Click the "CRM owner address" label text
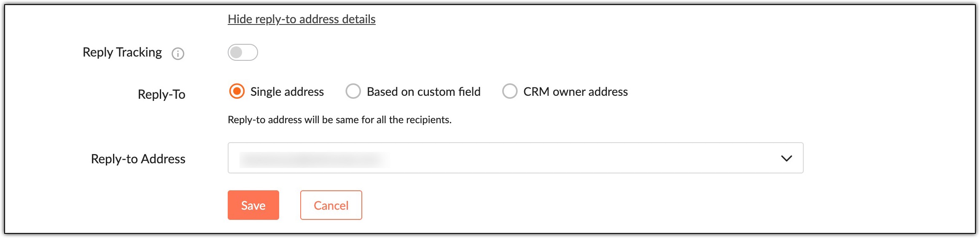This screenshot has height=238, width=980. pos(575,92)
